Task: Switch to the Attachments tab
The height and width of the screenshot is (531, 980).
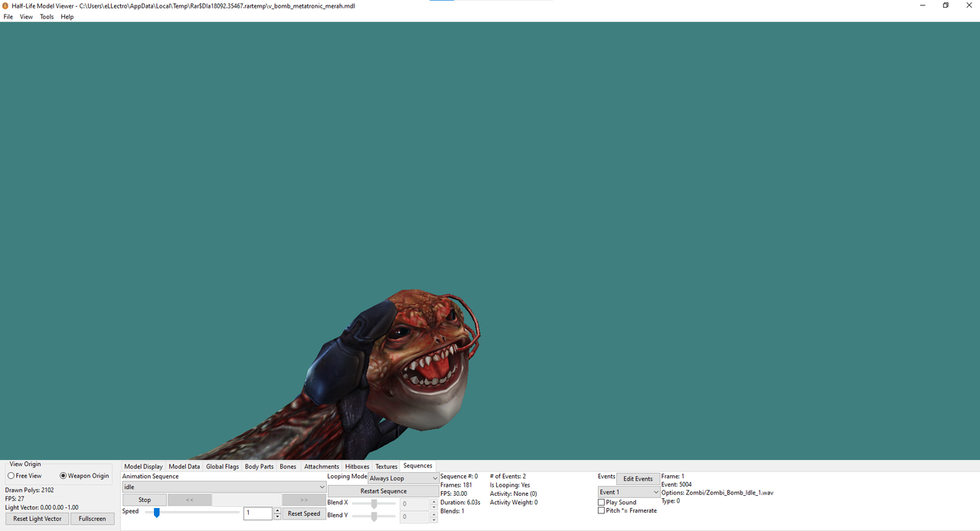Action: pos(322,466)
